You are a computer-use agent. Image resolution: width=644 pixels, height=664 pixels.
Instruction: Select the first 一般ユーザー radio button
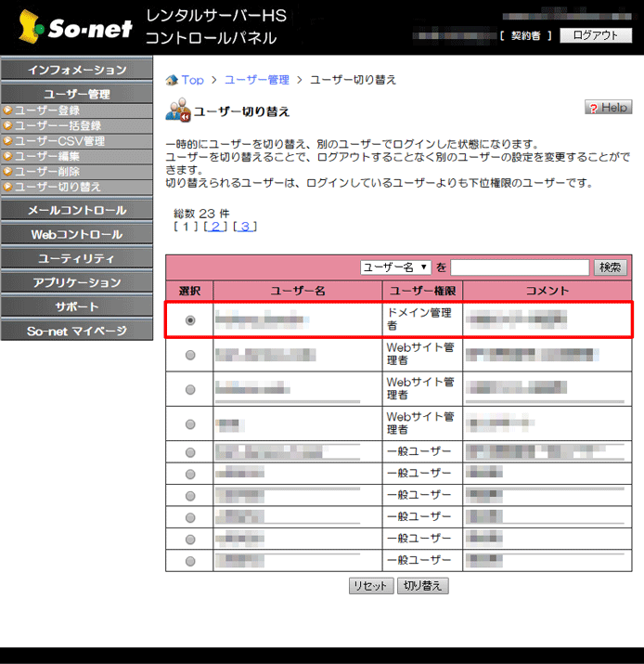(190, 452)
